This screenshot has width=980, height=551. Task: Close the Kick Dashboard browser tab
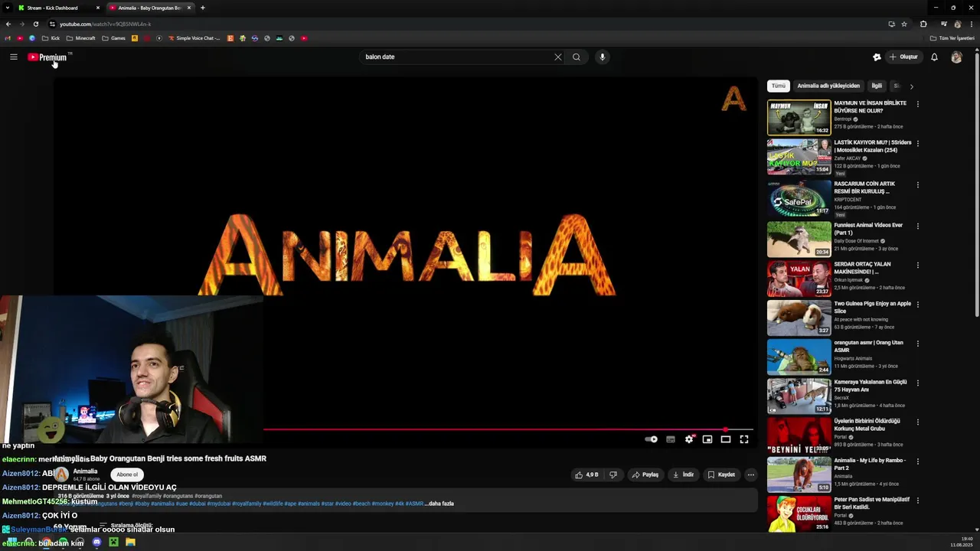[98, 8]
